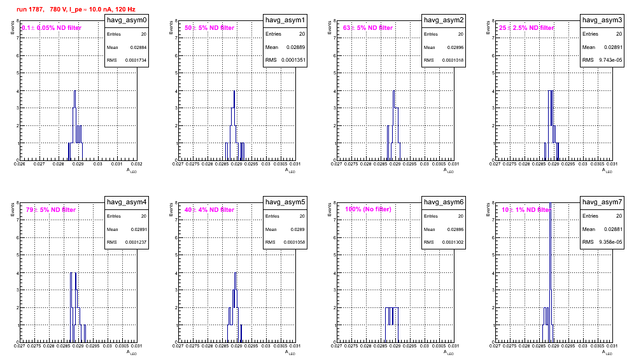Image resolution: width=634 pixels, height=364 pixels.
Task: Click the blue histogram in the havg_asym4 plot
Action: pyautogui.click(x=77, y=307)
